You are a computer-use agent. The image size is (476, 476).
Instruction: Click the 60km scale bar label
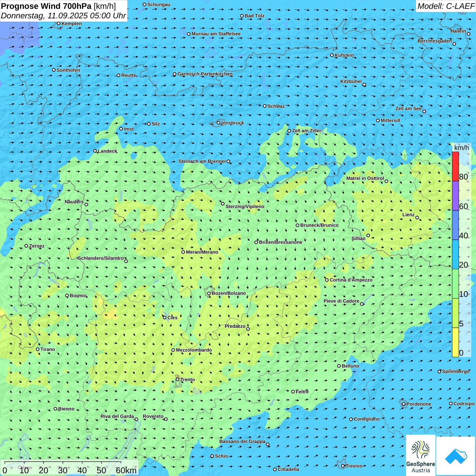click(126, 470)
